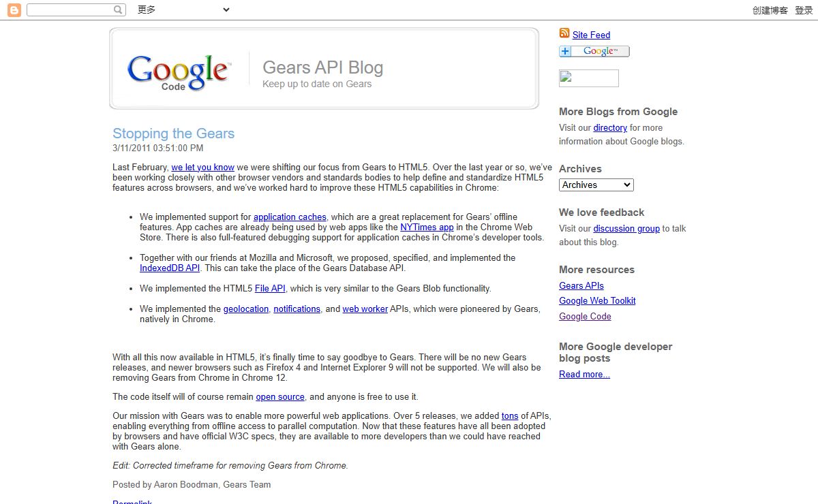Viewport: 818px width, 504px height.
Task: Open the 更多 dropdown menu
Action: pos(183,10)
